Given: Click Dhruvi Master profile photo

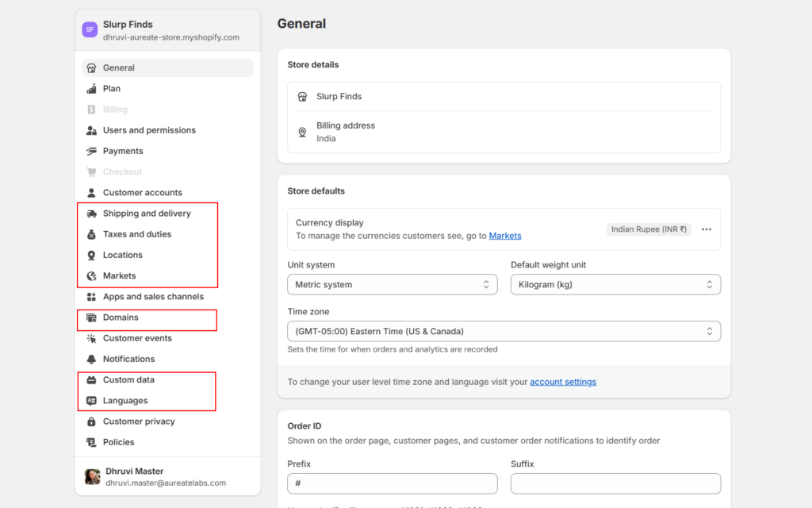Looking at the screenshot, I should point(92,476).
